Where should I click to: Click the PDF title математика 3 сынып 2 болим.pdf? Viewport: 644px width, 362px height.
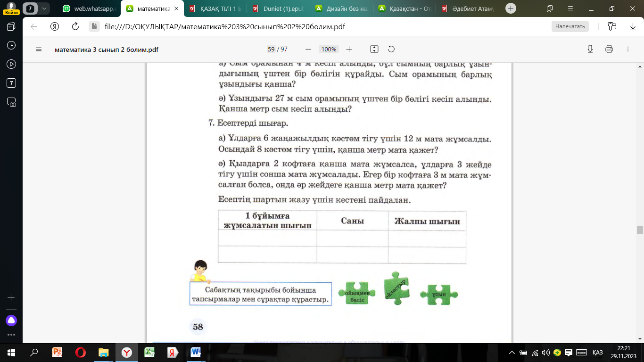tap(107, 49)
